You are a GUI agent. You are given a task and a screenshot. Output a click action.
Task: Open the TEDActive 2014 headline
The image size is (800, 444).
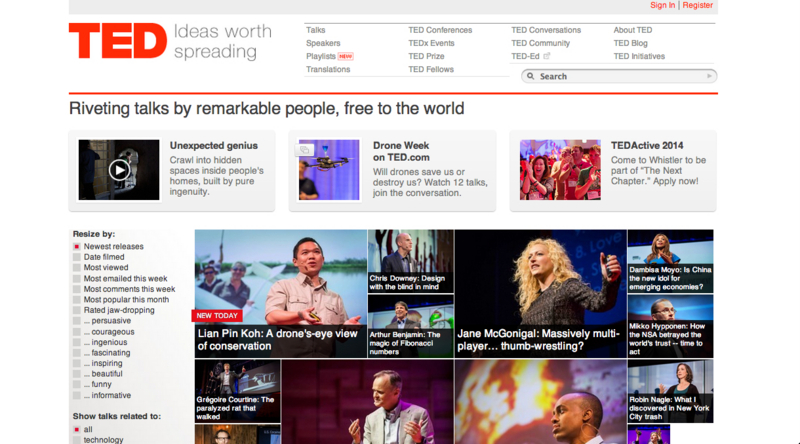point(647,145)
